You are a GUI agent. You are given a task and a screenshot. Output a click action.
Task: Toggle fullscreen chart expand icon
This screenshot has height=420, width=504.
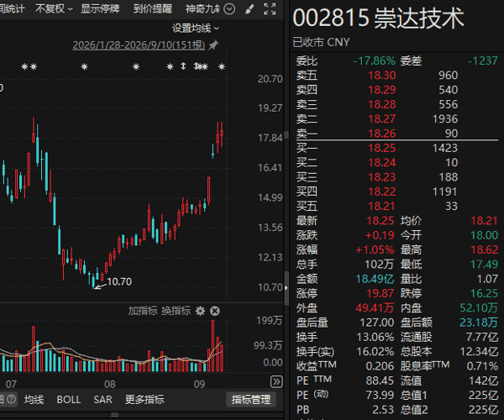[270, 9]
